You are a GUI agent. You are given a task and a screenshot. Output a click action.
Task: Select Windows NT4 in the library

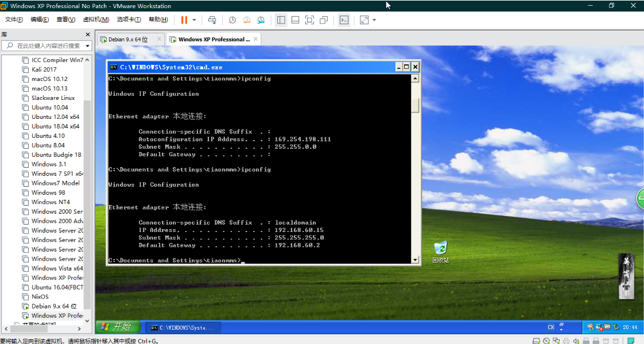pos(51,202)
